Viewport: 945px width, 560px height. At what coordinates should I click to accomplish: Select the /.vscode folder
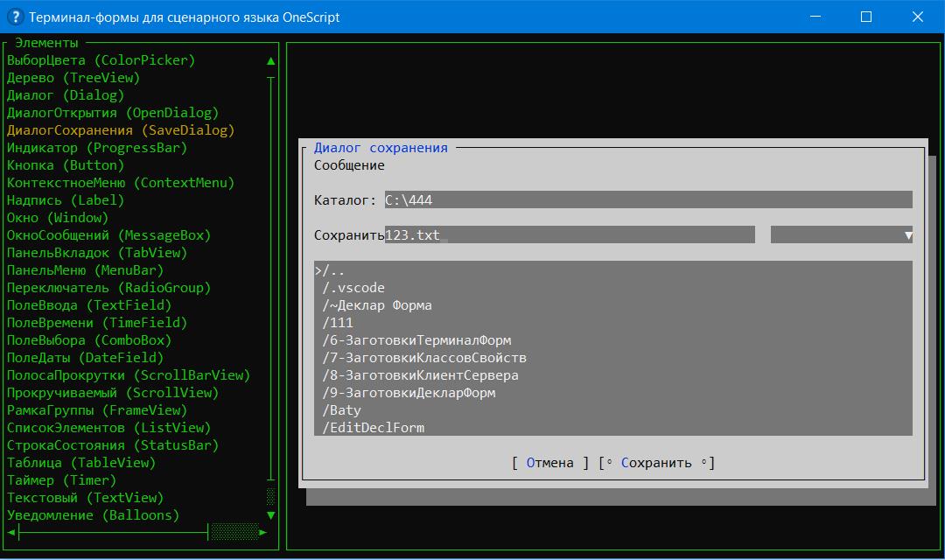tap(353, 288)
